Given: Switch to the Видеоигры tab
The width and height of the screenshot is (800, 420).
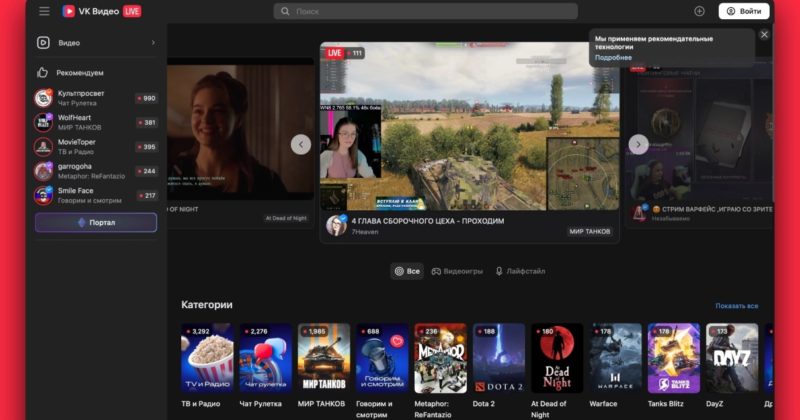Looking at the screenshot, I should (457, 271).
